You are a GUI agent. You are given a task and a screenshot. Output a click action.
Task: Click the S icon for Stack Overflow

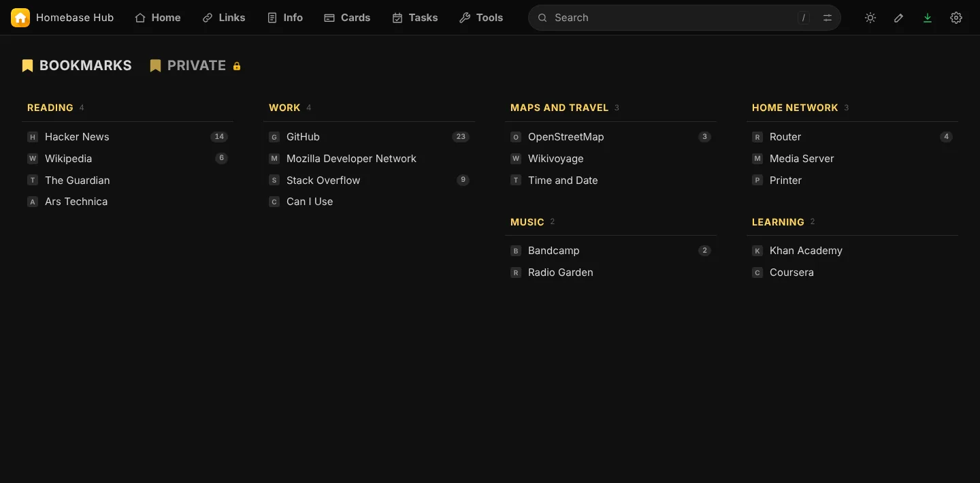(x=274, y=181)
